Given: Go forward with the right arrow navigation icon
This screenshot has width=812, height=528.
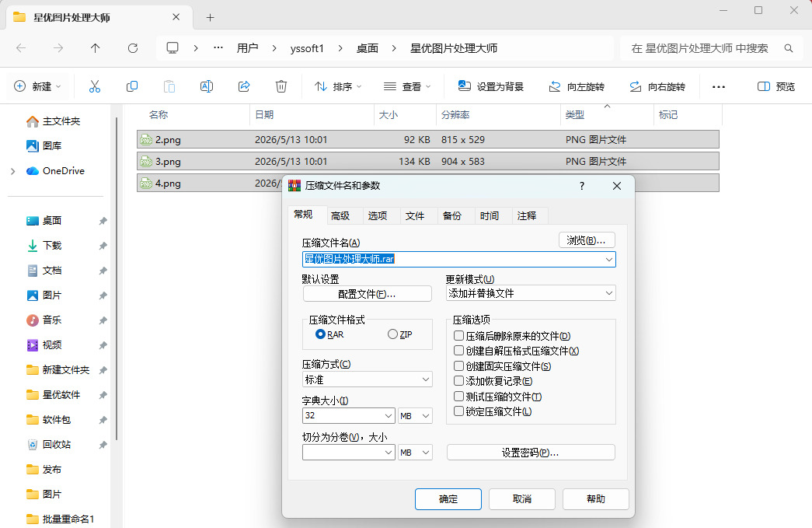Looking at the screenshot, I should pyautogui.click(x=58, y=48).
